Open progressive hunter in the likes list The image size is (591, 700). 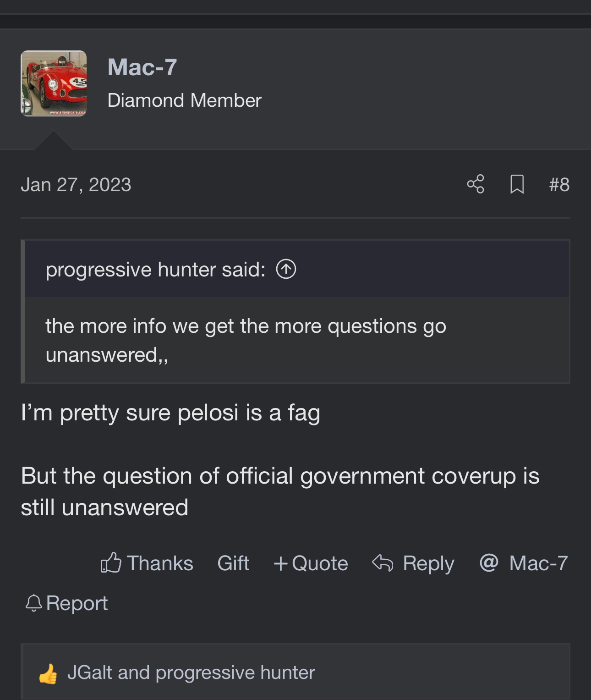[235, 672]
